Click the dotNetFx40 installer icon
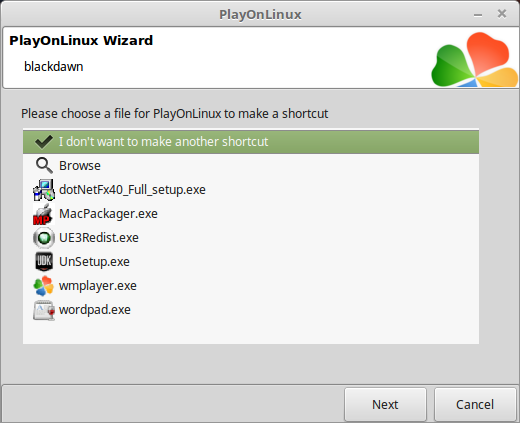 pyautogui.click(x=44, y=190)
